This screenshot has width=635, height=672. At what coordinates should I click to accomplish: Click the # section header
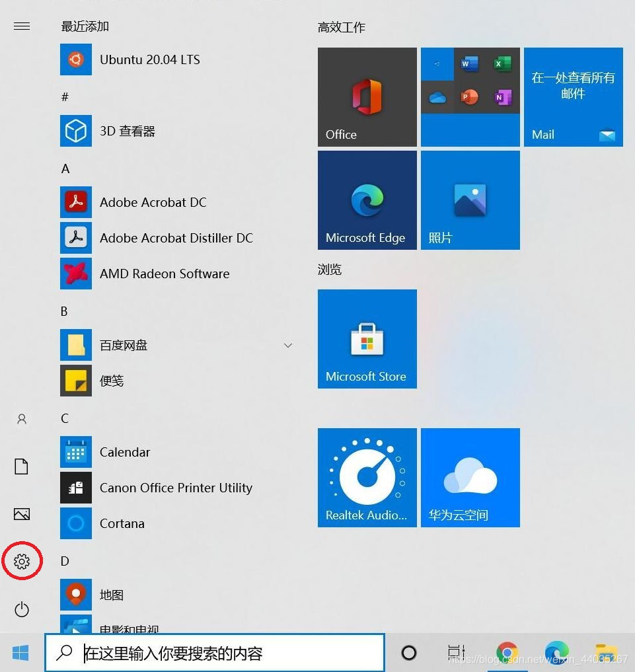click(65, 97)
